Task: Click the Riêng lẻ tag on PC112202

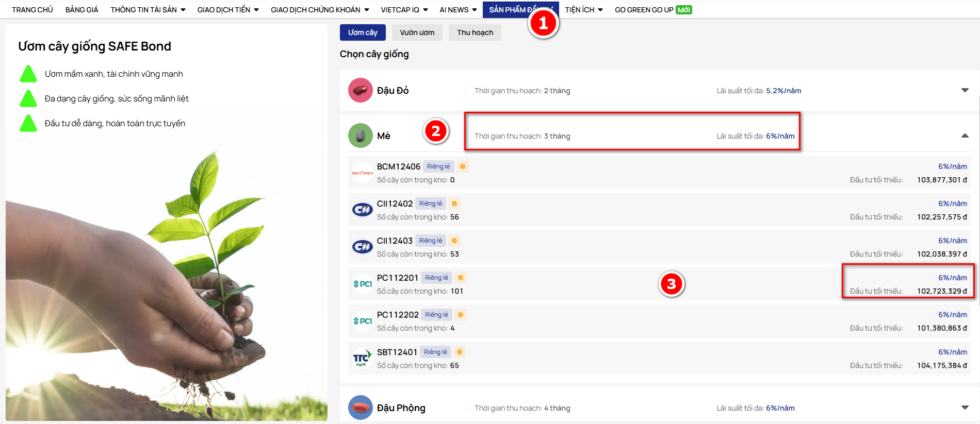Action: point(436,315)
